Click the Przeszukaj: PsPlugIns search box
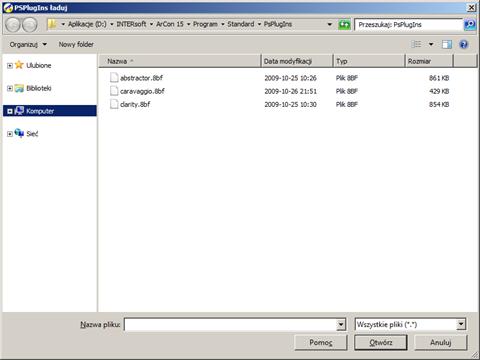480x360 pixels. (409, 25)
